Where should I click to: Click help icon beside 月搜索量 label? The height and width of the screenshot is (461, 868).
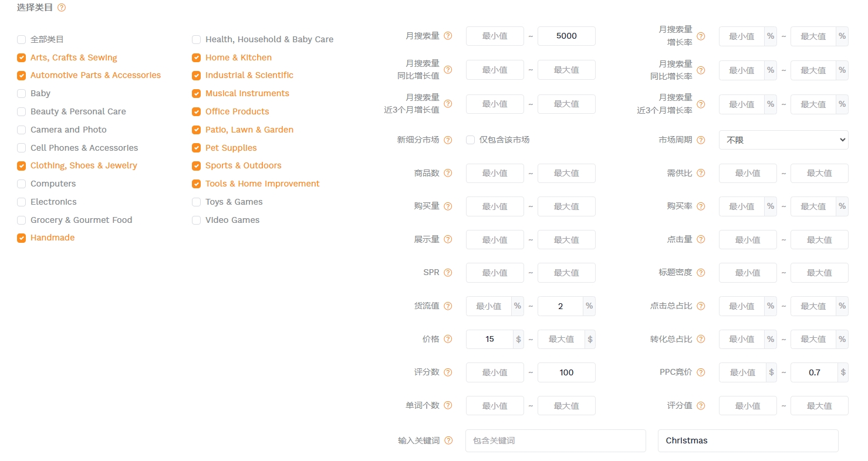pos(448,36)
